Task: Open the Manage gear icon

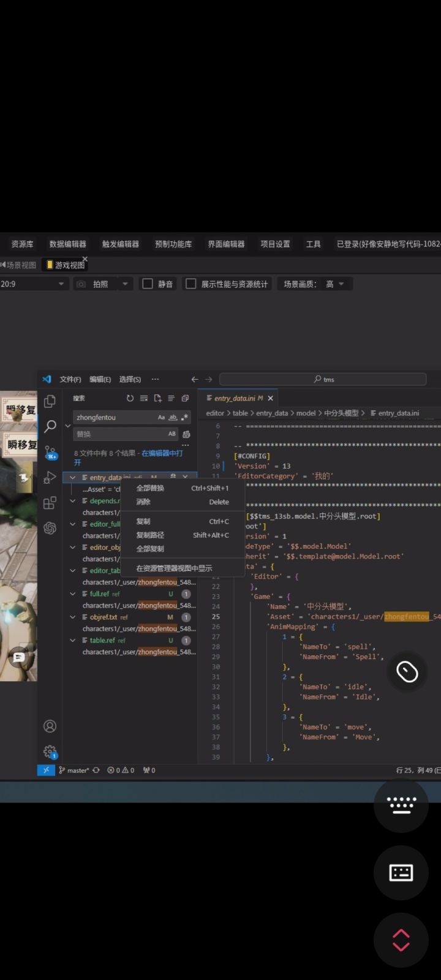Action: [50, 752]
